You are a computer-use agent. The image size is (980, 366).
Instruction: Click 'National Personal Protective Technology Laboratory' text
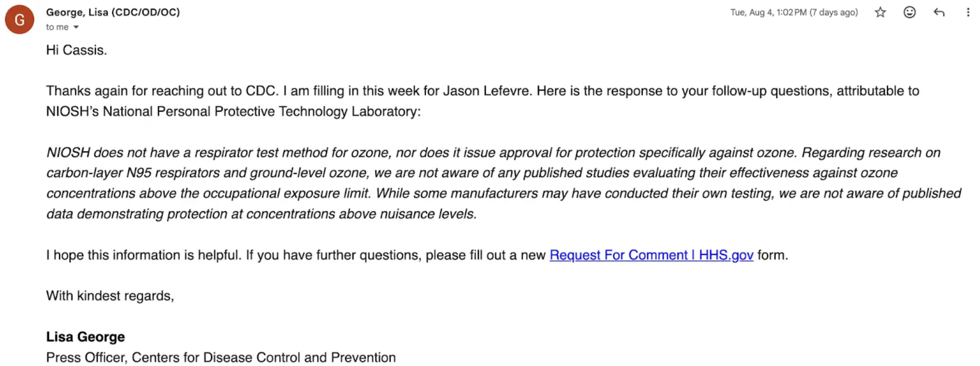pos(260,111)
